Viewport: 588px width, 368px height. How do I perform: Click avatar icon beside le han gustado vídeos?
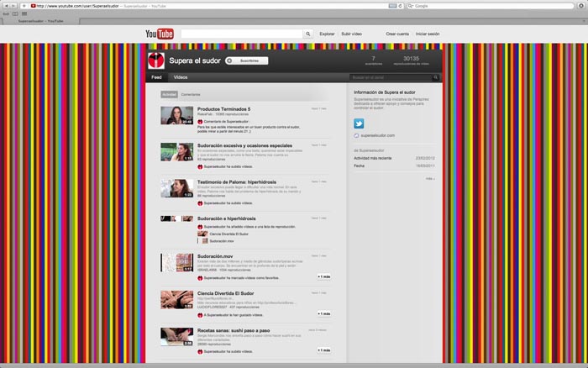(x=200, y=315)
